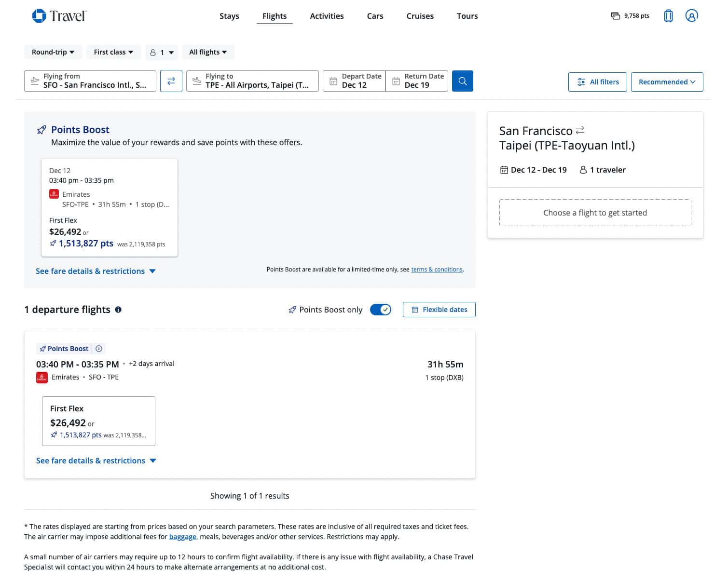
Task: Click the Emirates logo in Points Boost card
Action: click(54, 194)
